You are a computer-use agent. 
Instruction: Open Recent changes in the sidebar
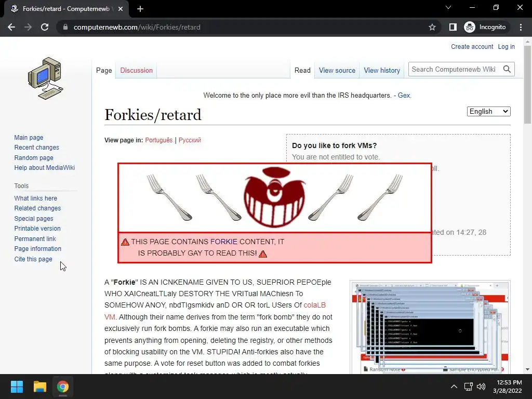click(37, 147)
